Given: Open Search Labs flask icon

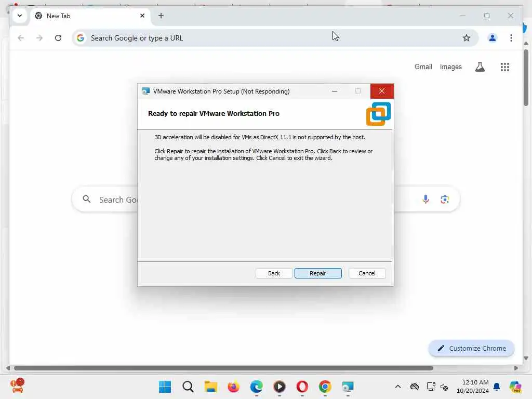Looking at the screenshot, I should (x=480, y=67).
